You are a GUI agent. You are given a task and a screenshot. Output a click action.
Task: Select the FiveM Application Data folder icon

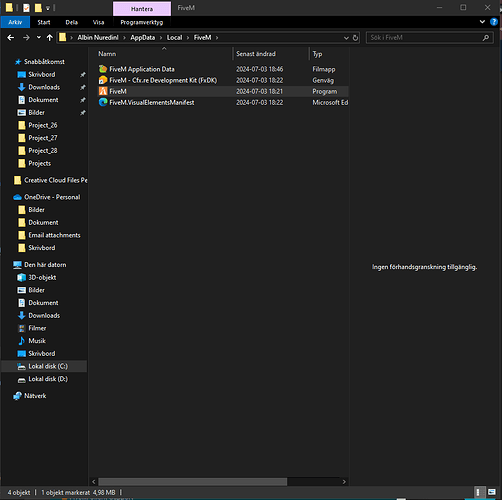[x=103, y=69]
